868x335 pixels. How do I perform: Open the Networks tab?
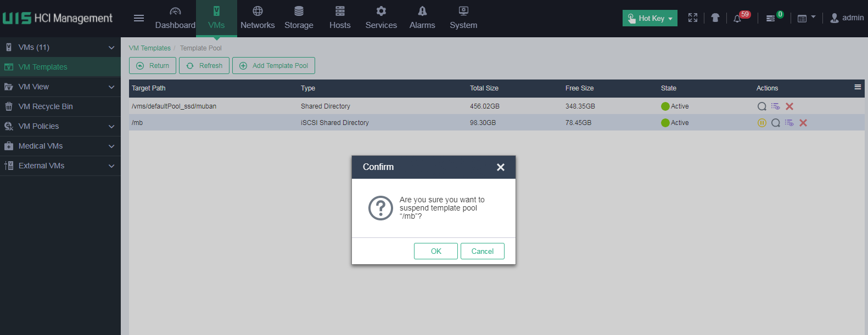[257, 18]
